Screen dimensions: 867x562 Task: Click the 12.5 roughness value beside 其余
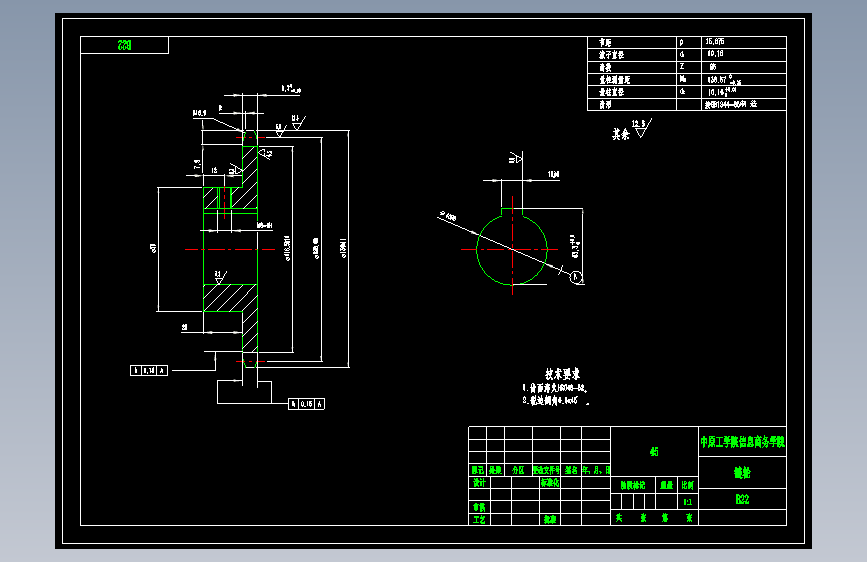(x=638, y=124)
